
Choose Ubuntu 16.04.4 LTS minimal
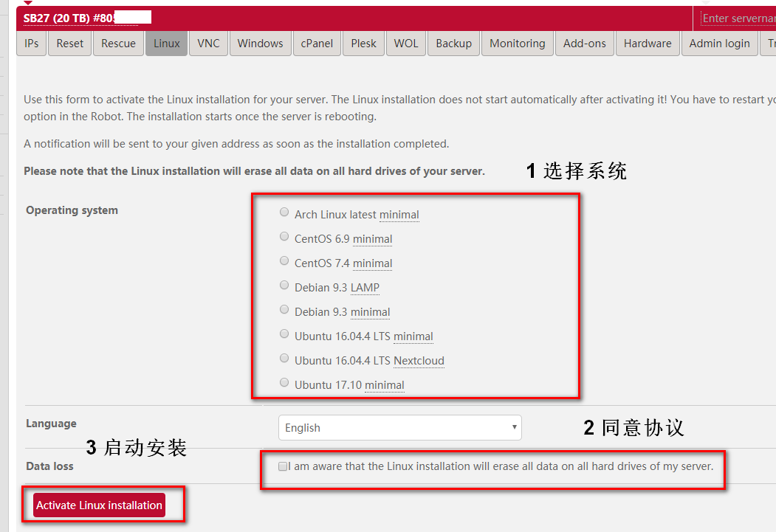(284, 334)
